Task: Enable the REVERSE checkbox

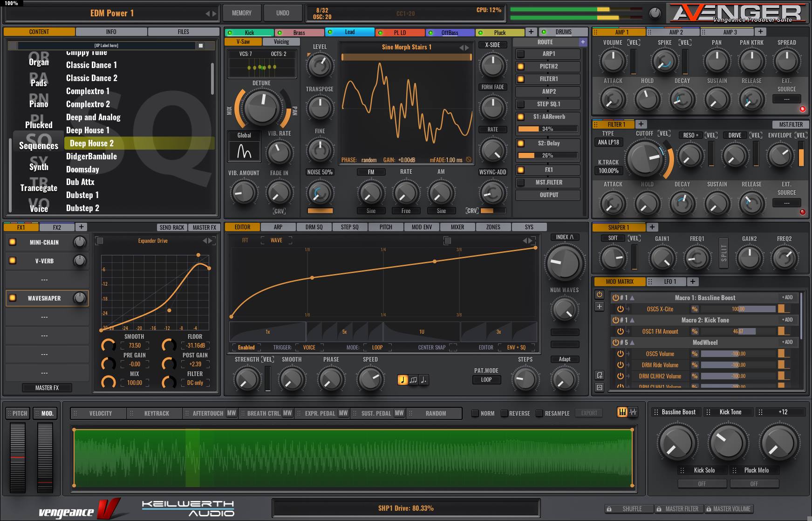Action: pyautogui.click(x=504, y=413)
